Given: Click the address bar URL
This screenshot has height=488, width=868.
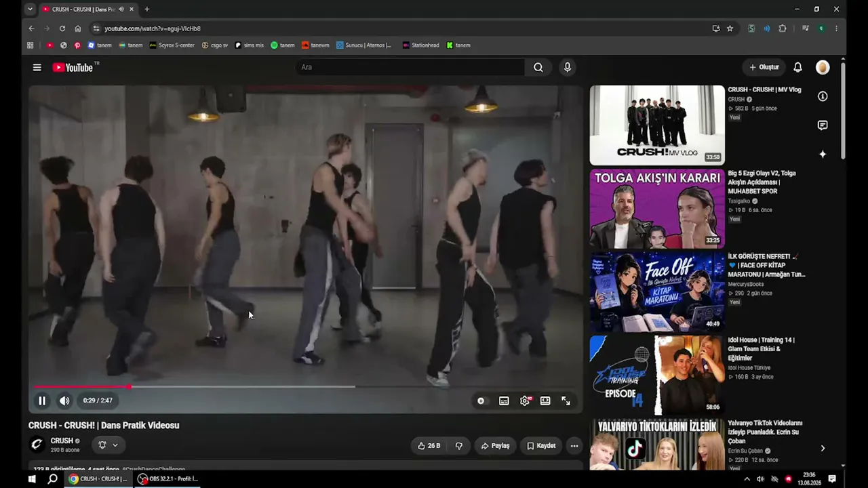Looking at the screenshot, I should coord(153,28).
